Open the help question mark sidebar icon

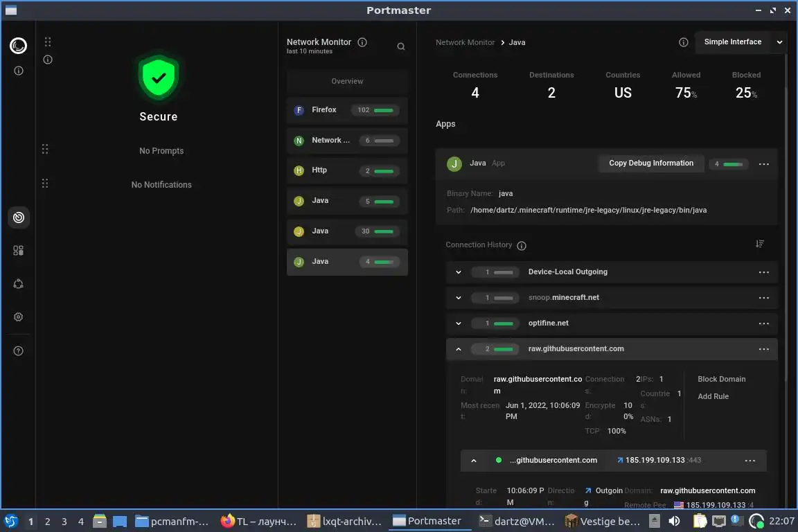click(18, 351)
